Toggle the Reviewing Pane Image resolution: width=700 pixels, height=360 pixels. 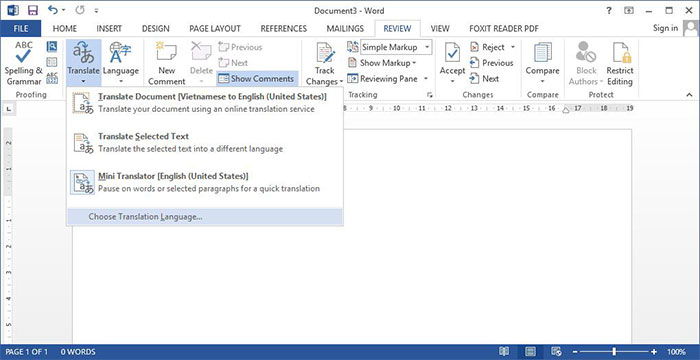pos(382,79)
